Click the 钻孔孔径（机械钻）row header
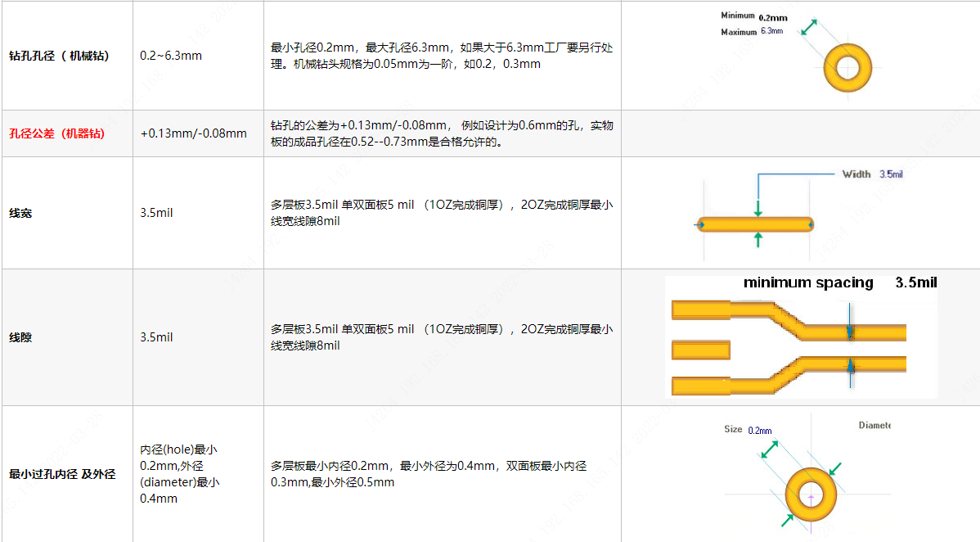The width and height of the screenshot is (980, 542). click(59, 56)
